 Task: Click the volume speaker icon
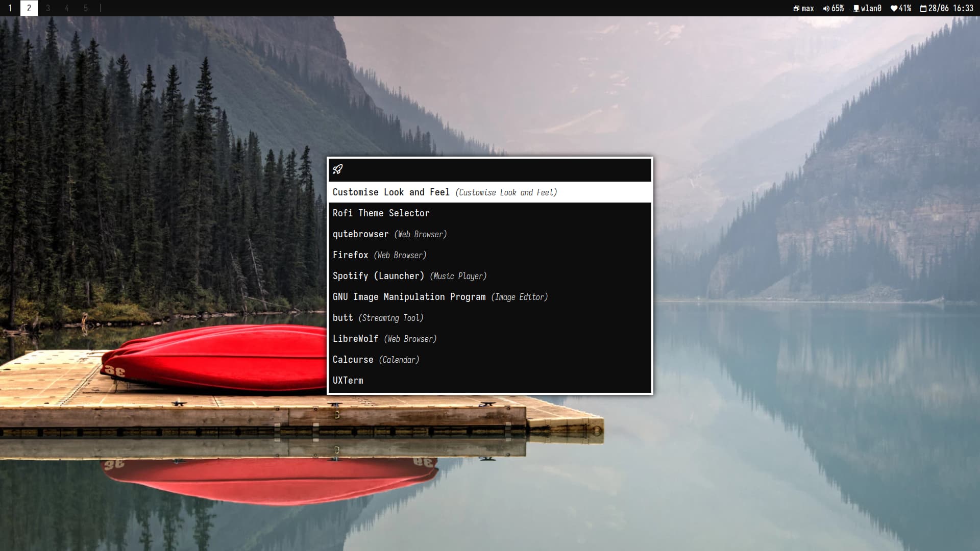coord(826,8)
